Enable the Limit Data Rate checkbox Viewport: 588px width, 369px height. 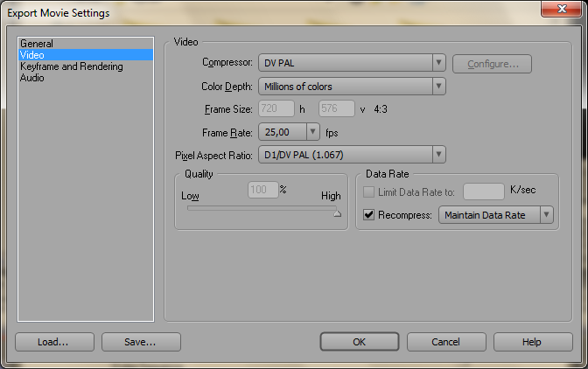(x=368, y=192)
